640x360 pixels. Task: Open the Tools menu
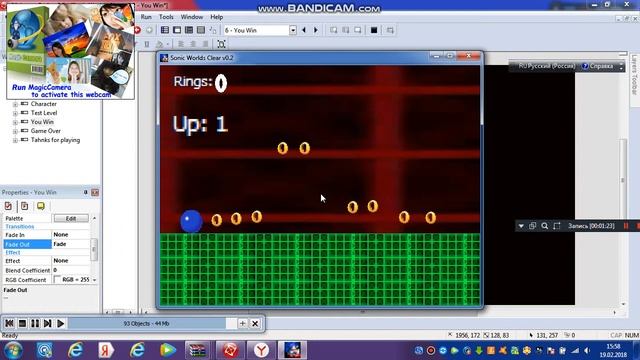166,17
